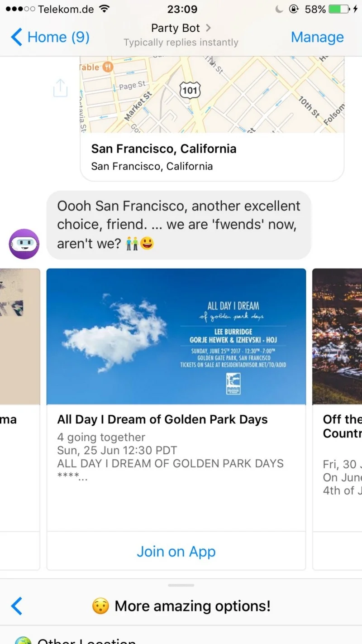Go back using the Home (9) chevron

[x=17, y=37]
